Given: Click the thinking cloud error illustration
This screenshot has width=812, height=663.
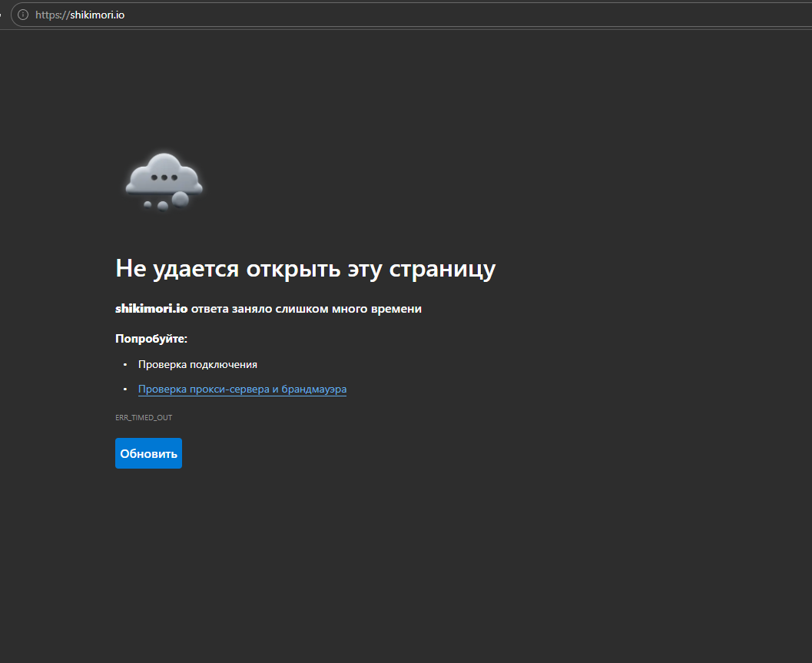Looking at the screenshot, I should tap(164, 182).
